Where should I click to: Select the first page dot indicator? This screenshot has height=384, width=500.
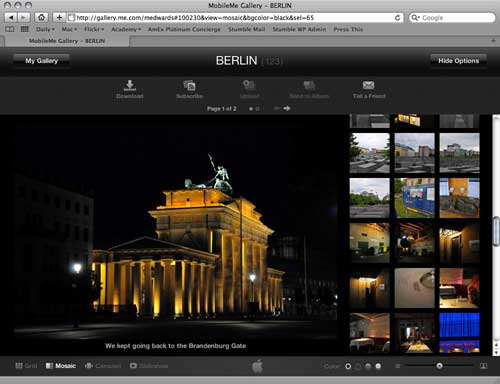(x=251, y=109)
